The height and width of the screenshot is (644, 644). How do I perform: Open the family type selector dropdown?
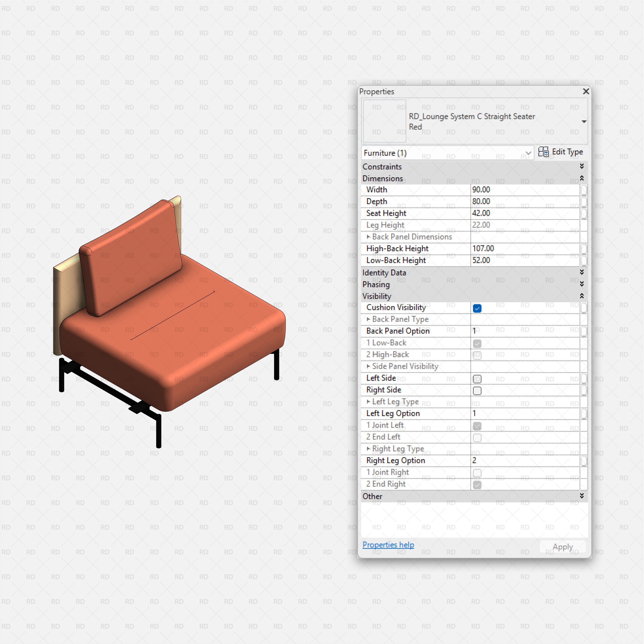pos(584,121)
